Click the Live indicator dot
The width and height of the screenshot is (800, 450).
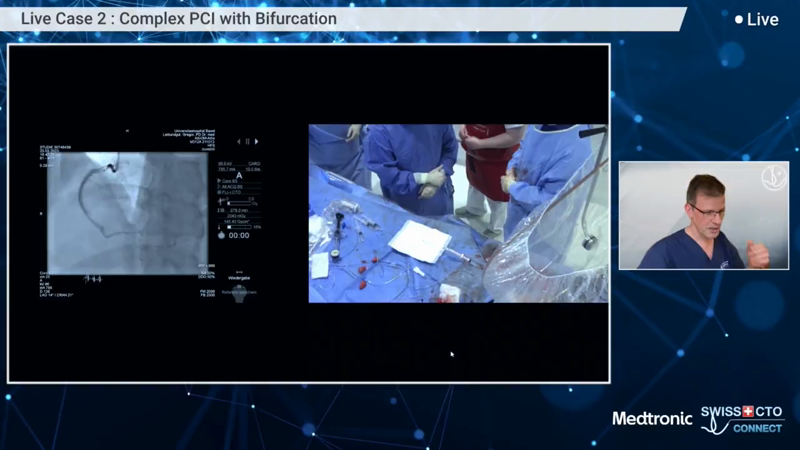coord(739,20)
